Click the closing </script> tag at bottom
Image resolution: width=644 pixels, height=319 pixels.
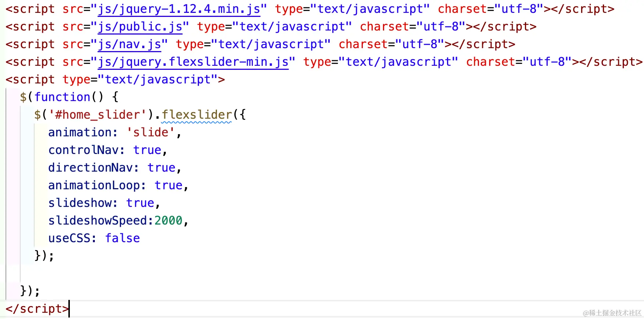click(37, 309)
